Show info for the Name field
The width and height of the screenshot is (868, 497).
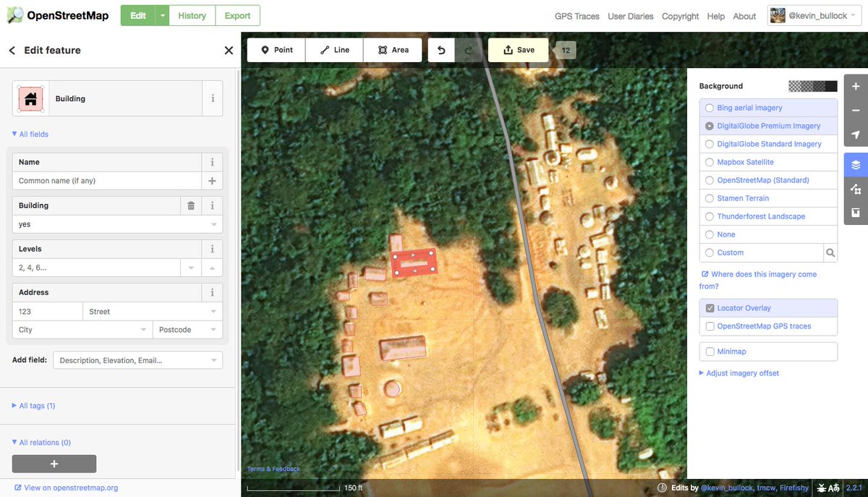point(212,162)
